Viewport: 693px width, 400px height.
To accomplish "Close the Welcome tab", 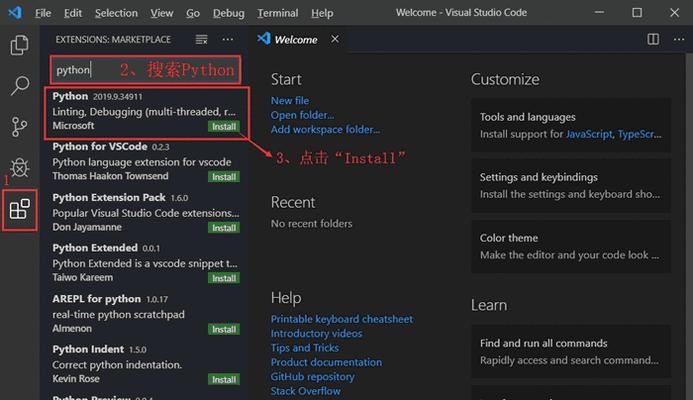I will pyautogui.click(x=335, y=39).
